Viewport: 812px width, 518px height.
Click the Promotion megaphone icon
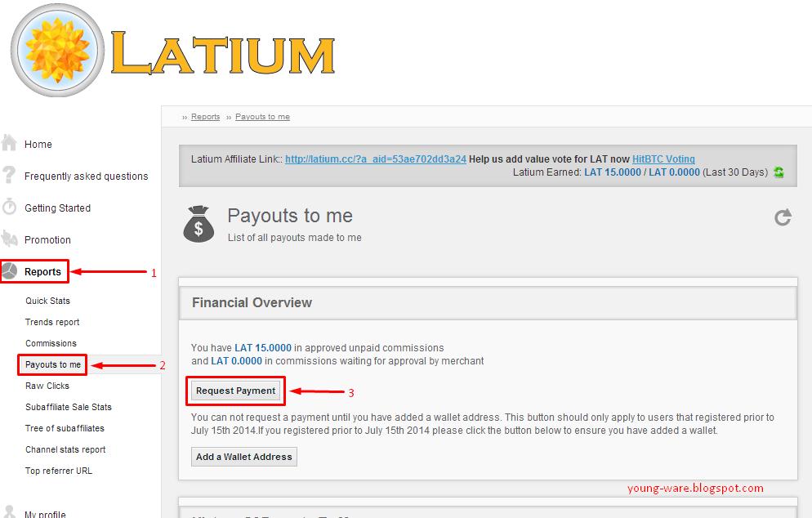tap(9, 239)
